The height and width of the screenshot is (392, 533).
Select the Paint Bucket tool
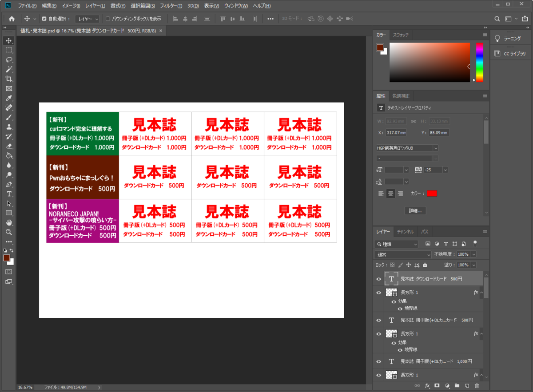coord(9,156)
